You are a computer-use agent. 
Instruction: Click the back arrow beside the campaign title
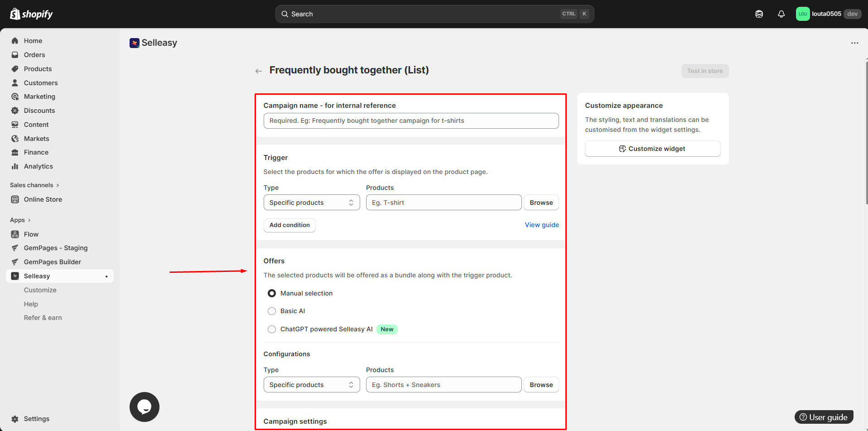click(259, 71)
